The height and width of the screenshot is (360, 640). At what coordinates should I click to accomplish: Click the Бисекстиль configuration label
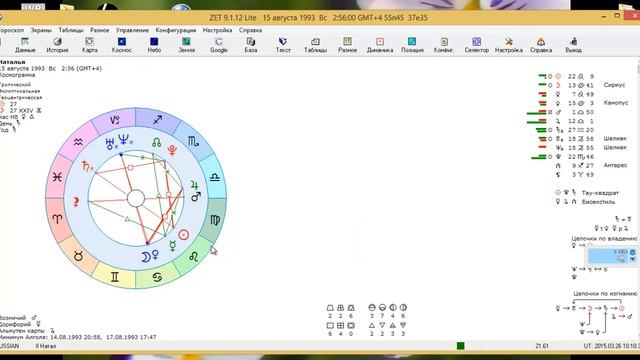tap(598, 202)
